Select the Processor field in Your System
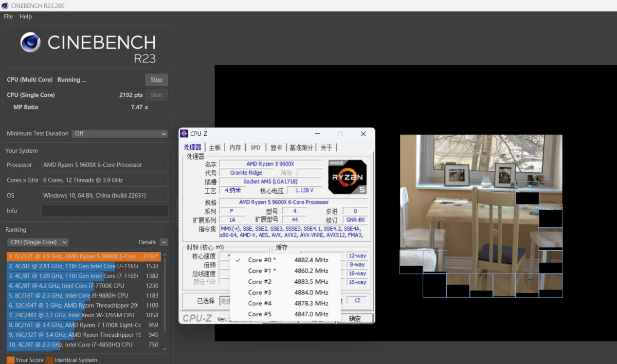 tap(105, 165)
